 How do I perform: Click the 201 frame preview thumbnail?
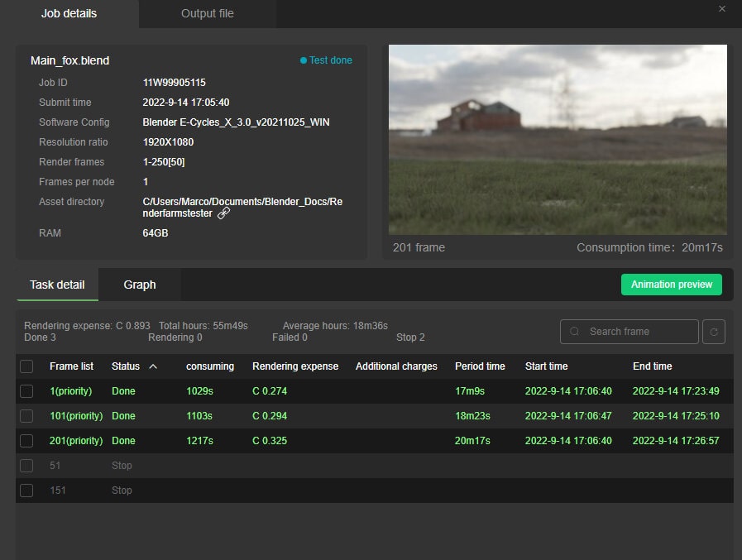557,139
